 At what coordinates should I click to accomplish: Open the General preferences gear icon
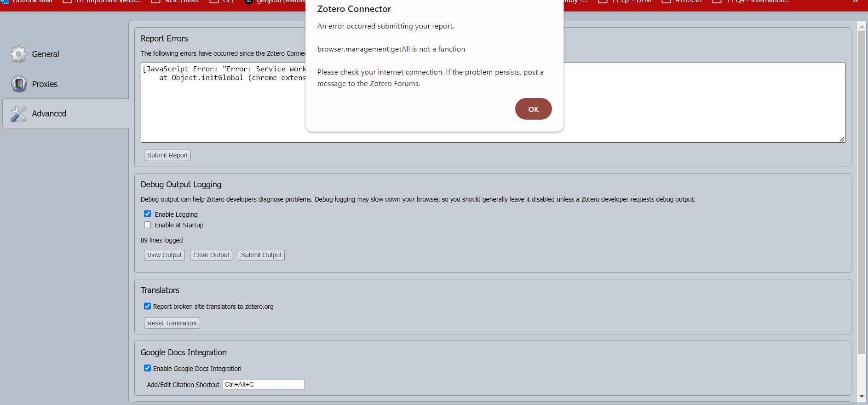pos(18,54)
